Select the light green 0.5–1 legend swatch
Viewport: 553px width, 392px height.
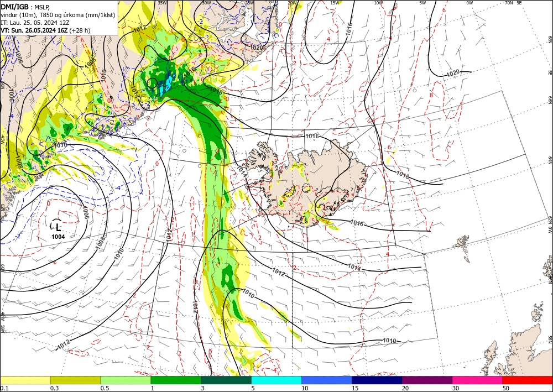click(126, 380)
